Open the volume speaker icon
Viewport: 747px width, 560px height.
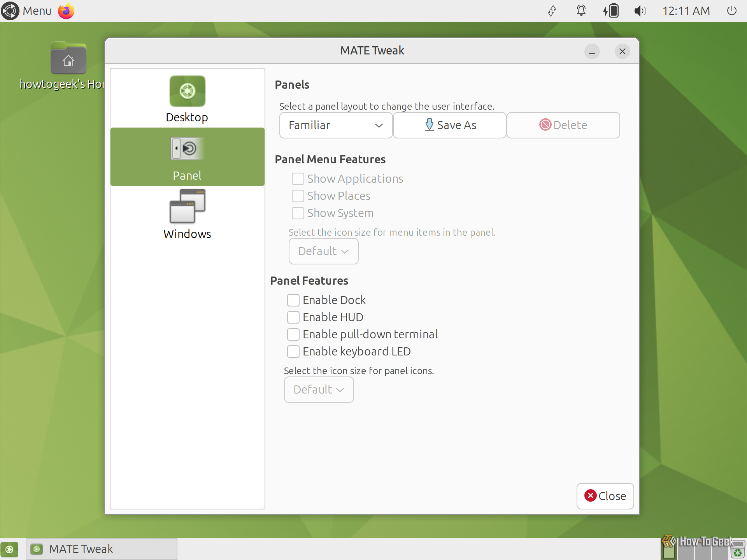pyautogui.click(x=640, y=11)
